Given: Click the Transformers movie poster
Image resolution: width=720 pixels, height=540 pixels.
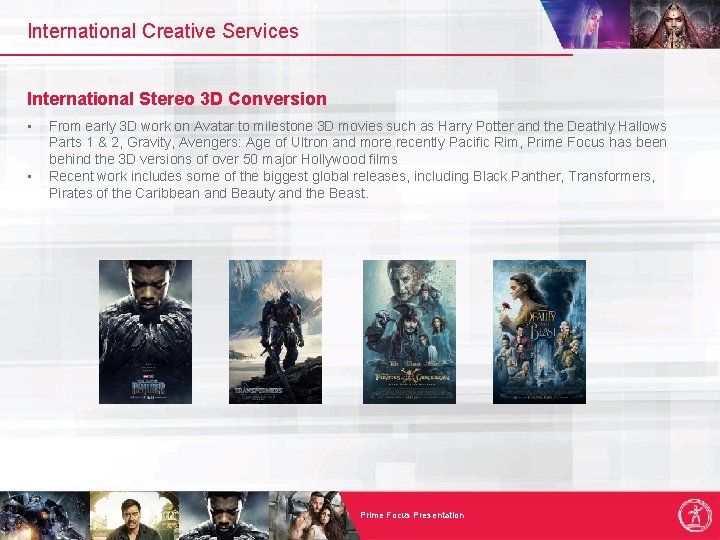Looking at the screenshot, I should pos(276,332).
